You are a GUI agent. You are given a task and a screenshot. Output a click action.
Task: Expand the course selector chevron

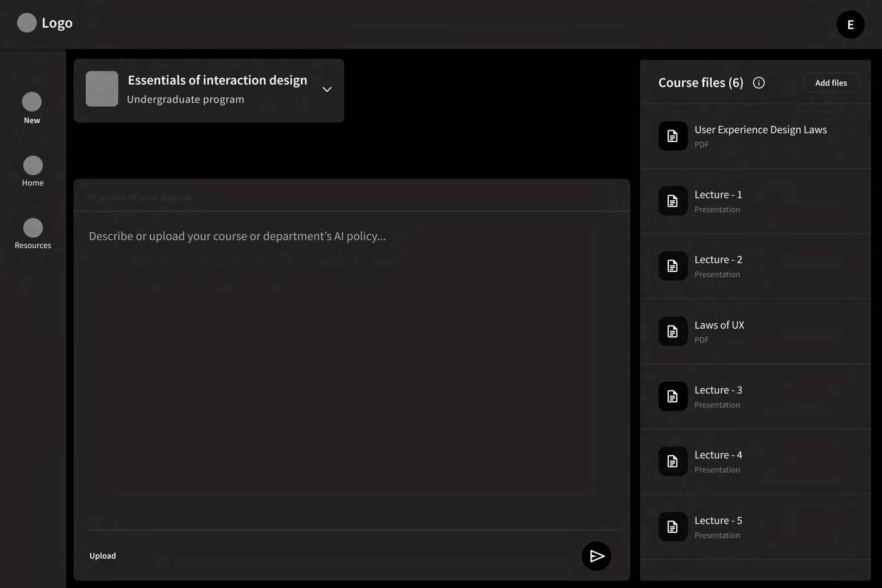tap(327, 89)
